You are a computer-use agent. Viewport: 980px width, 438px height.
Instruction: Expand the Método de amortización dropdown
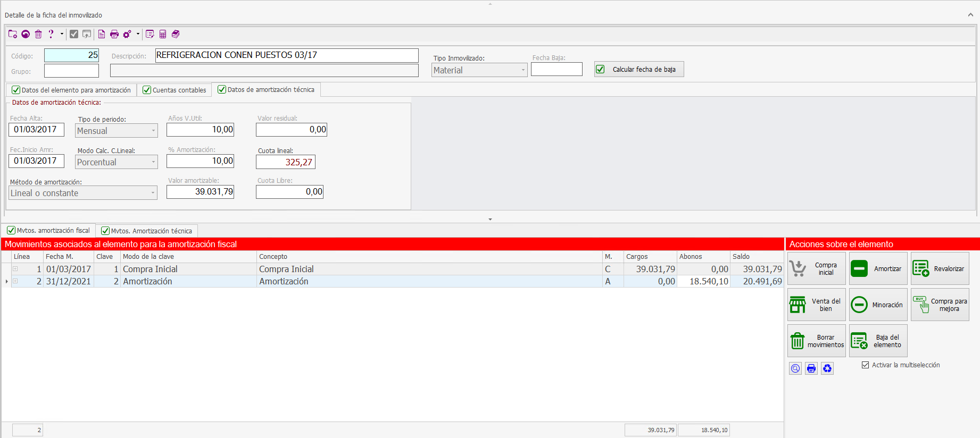[x=153, y=193]
